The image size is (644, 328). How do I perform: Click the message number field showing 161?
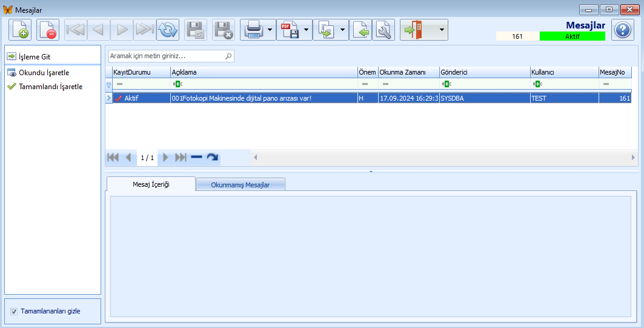(x=517, y=36)
